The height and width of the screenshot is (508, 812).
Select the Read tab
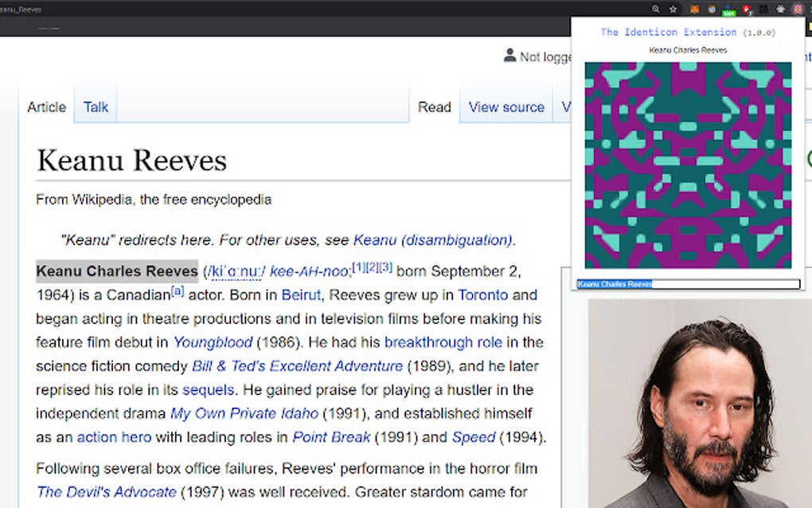coord(435,107)
